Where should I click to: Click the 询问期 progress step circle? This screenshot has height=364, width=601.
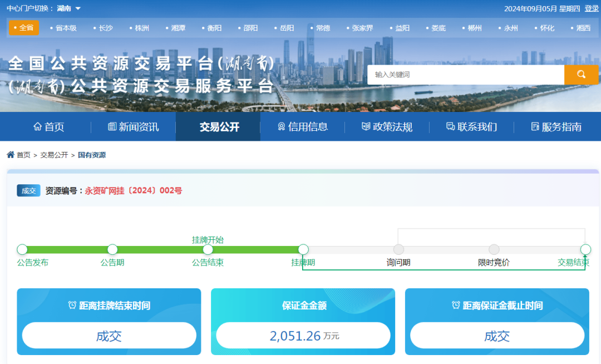398,249
